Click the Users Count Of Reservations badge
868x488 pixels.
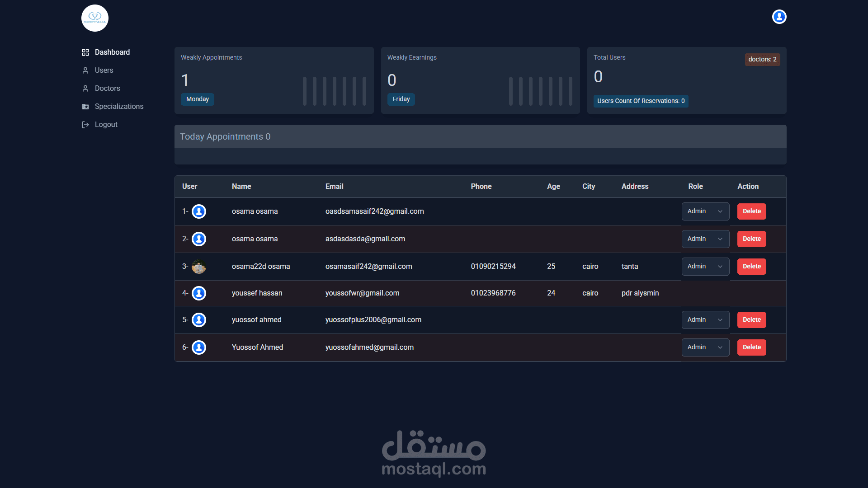(641, 101)
